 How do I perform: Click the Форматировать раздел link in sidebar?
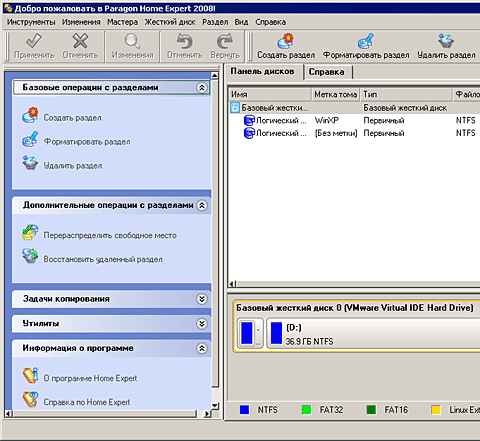pos(87,142)
